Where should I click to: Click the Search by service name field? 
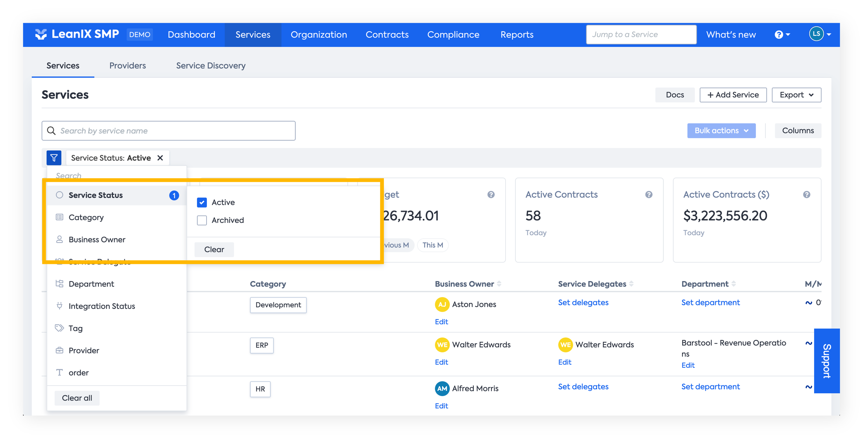click(x=168, y=131)
